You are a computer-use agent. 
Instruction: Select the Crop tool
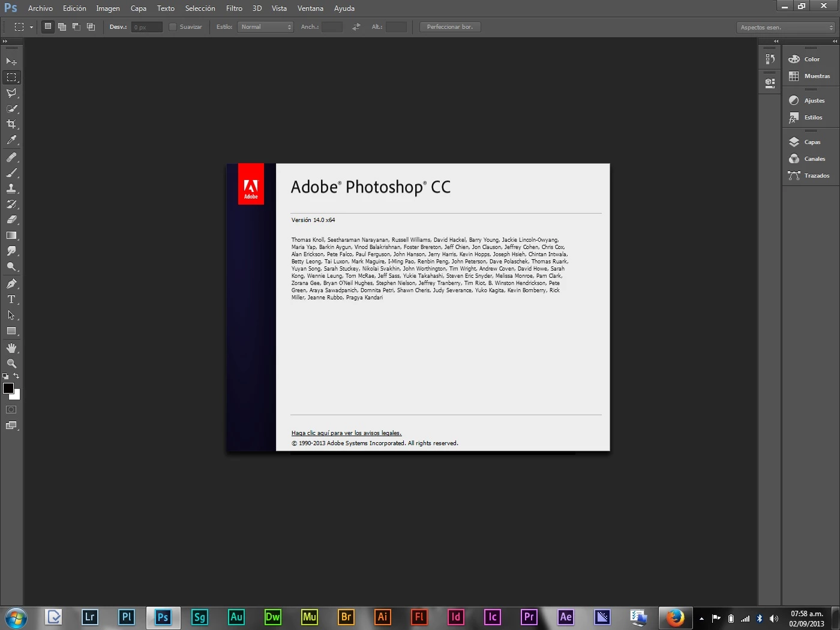point(11,124)
